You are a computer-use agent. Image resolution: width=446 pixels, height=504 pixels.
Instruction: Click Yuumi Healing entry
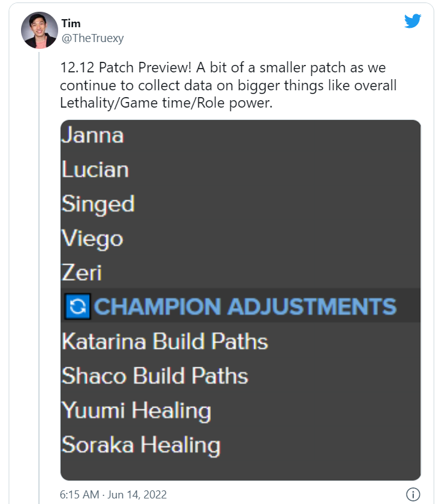pyautogui.click(x=136, y=411)
